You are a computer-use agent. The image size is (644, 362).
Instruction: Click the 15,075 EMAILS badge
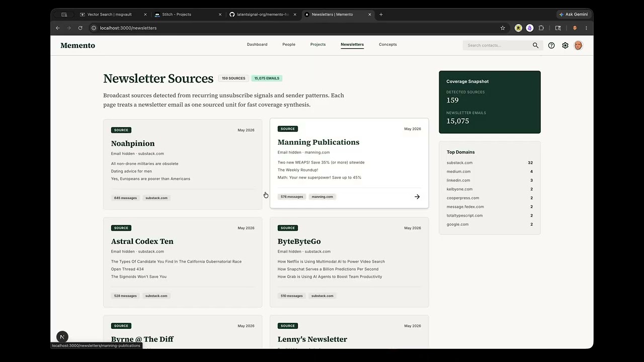coord(267,78)
